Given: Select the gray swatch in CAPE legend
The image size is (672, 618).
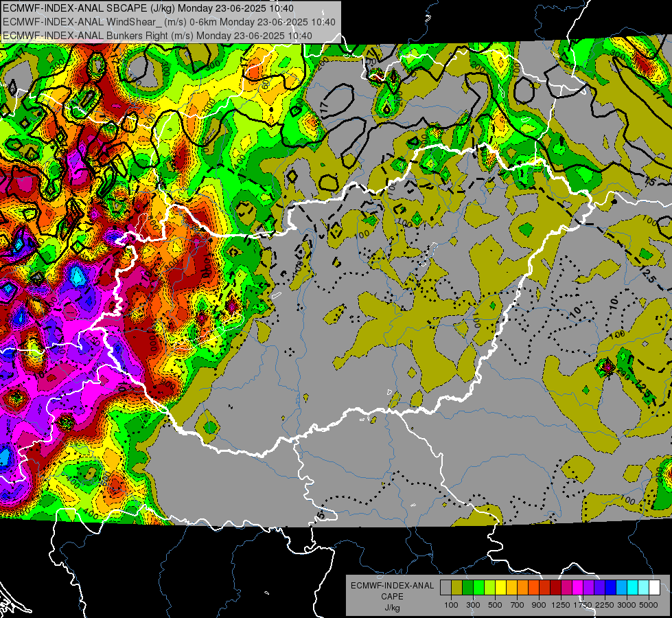Looking at the screenshot, I should (x=445, y=588).
